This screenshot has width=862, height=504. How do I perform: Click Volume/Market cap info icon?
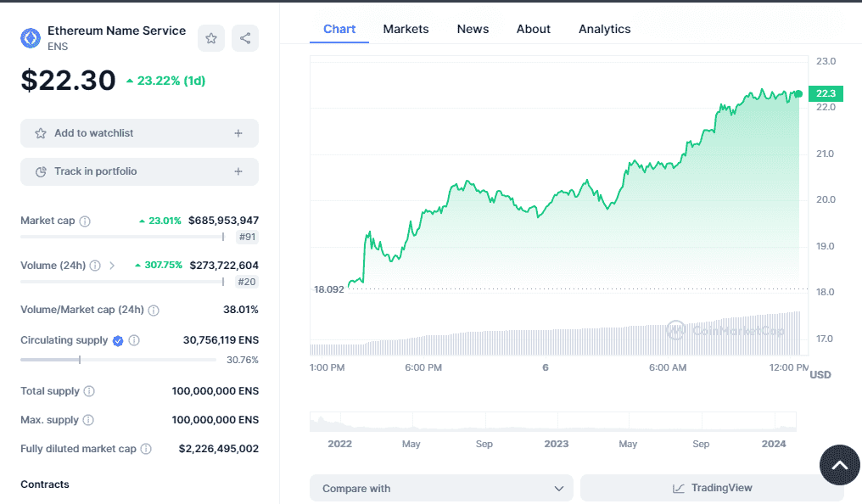point(154,311)
